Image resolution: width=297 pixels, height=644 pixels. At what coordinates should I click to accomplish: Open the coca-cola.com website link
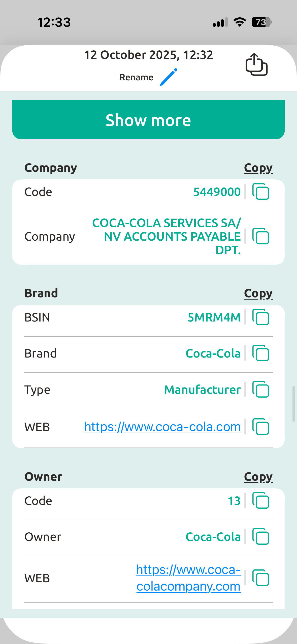162,427
